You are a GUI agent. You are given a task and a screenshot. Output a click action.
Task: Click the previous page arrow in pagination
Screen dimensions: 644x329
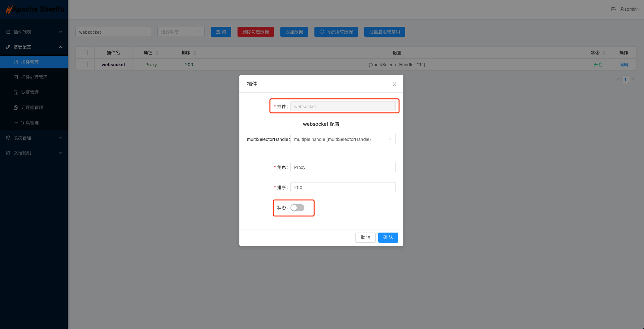click(x=618, y=80)
